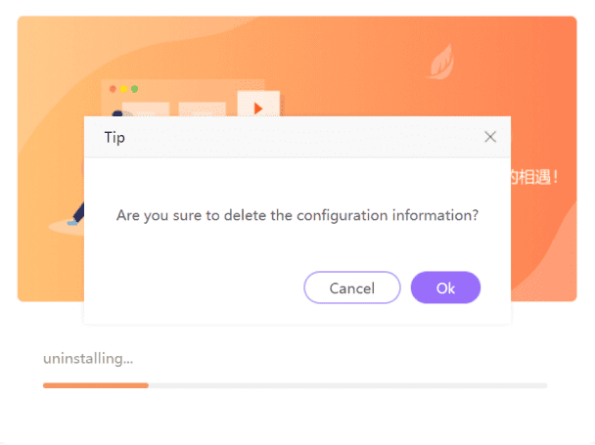Confirm deletion with the Ok button
Screen dimensions: 595x445
point(445,288)
